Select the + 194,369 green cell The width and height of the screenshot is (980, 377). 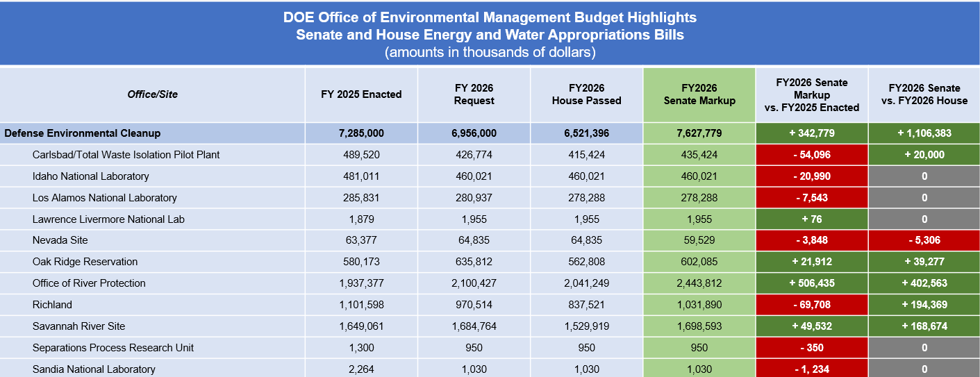coord(924,305)
